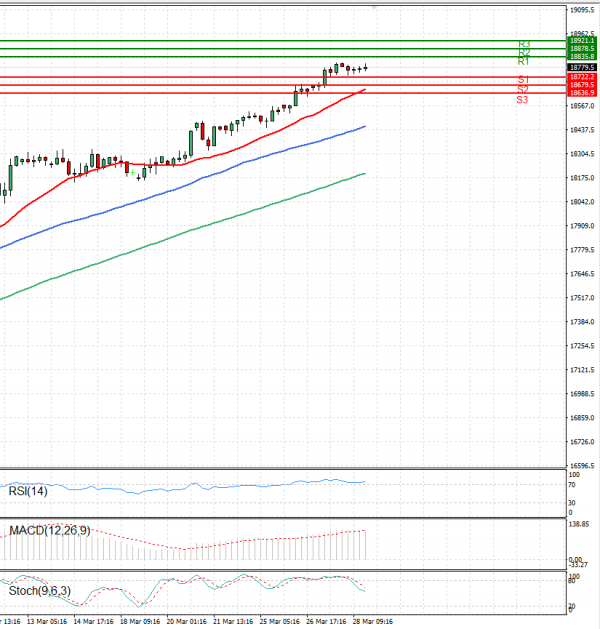This screenshot has height=629, width=600.
Task: Click the 17254.5 price axis value
Action: [x=582, y=346]
